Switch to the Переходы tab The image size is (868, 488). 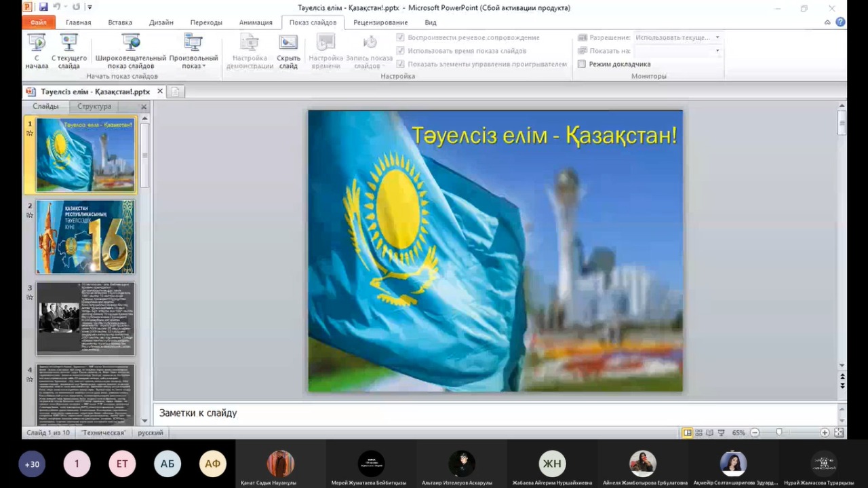click(x=206, y=22)
